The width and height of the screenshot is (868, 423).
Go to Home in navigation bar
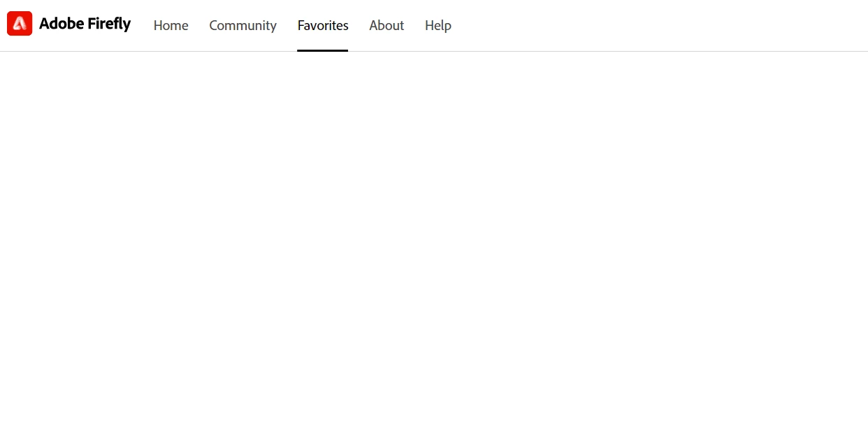(171, 25)
